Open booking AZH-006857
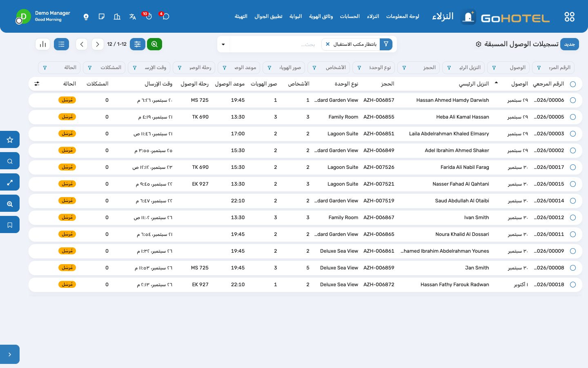This screenshot has height=368, width=588. [379, 100]
